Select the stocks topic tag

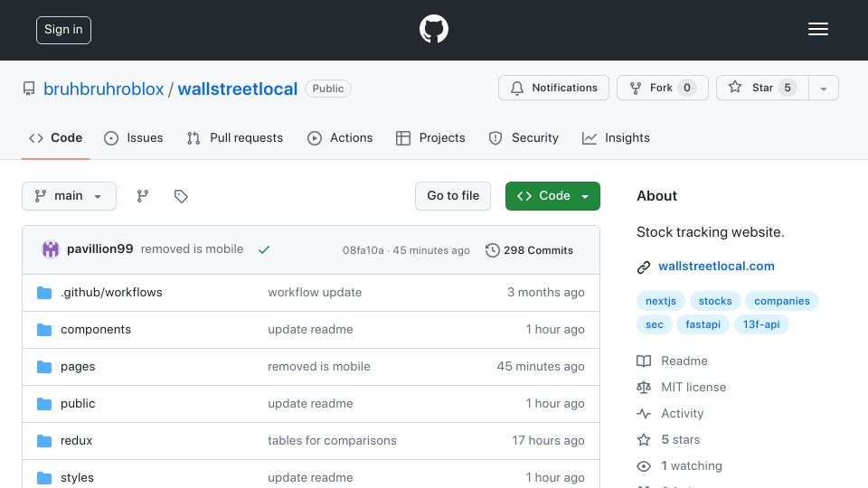point(715,301)
